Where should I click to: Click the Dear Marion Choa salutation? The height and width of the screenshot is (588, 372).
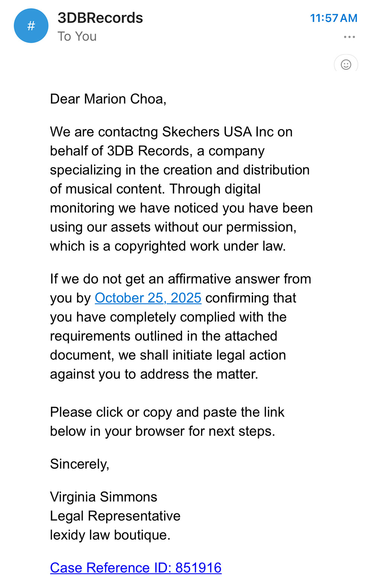coord(109,99)
